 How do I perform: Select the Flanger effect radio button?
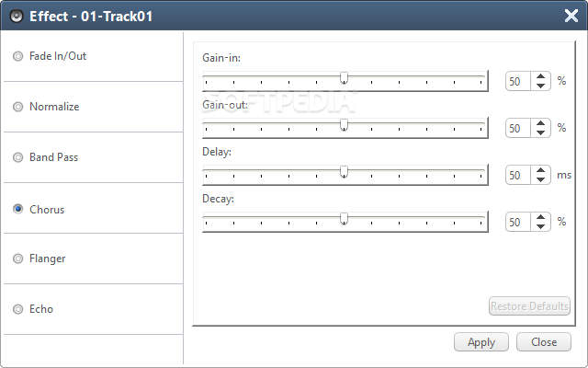point(17,259)
